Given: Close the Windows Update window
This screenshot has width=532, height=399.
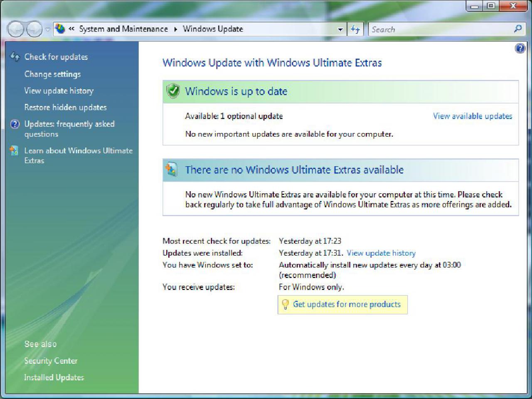Looking at the screenshot, I should point(514,6).
